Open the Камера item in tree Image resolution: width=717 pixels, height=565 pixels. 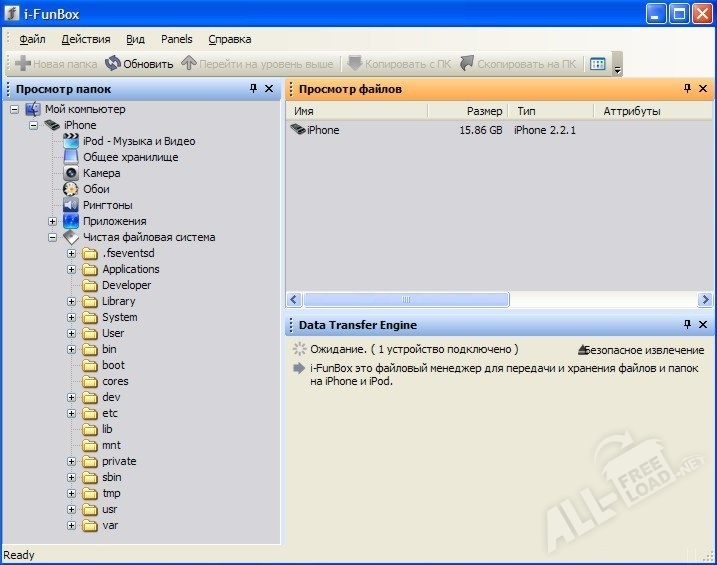coord(101,173)
